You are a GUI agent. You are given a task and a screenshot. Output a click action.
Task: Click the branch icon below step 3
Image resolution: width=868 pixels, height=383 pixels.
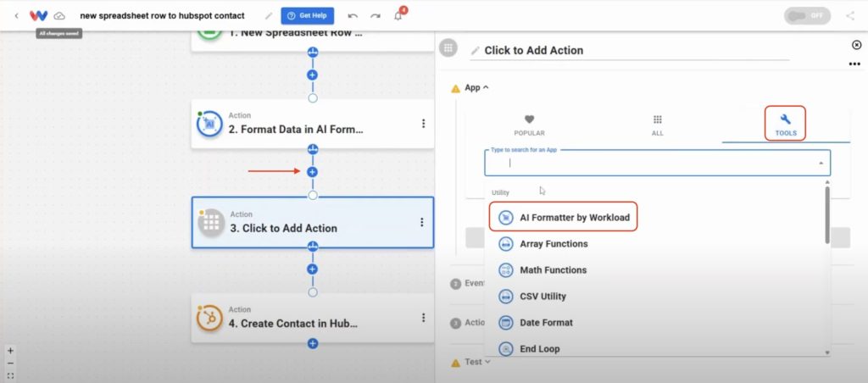click(313, 247)
